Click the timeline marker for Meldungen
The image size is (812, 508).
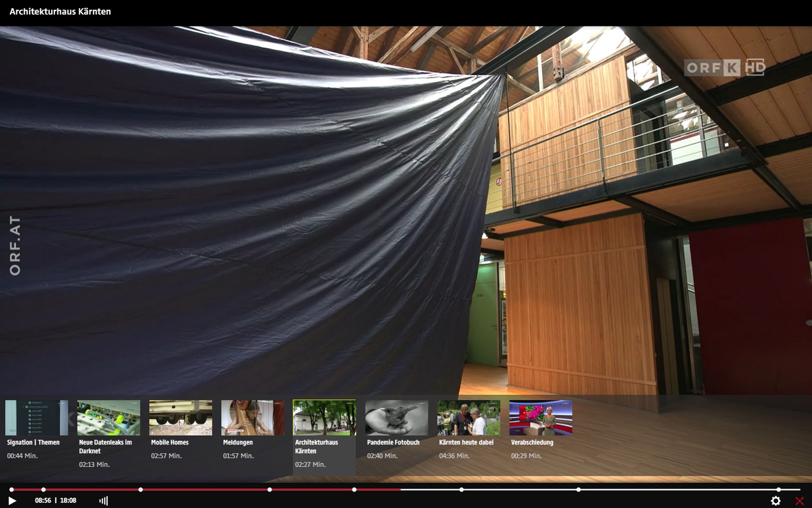(269, 490)
